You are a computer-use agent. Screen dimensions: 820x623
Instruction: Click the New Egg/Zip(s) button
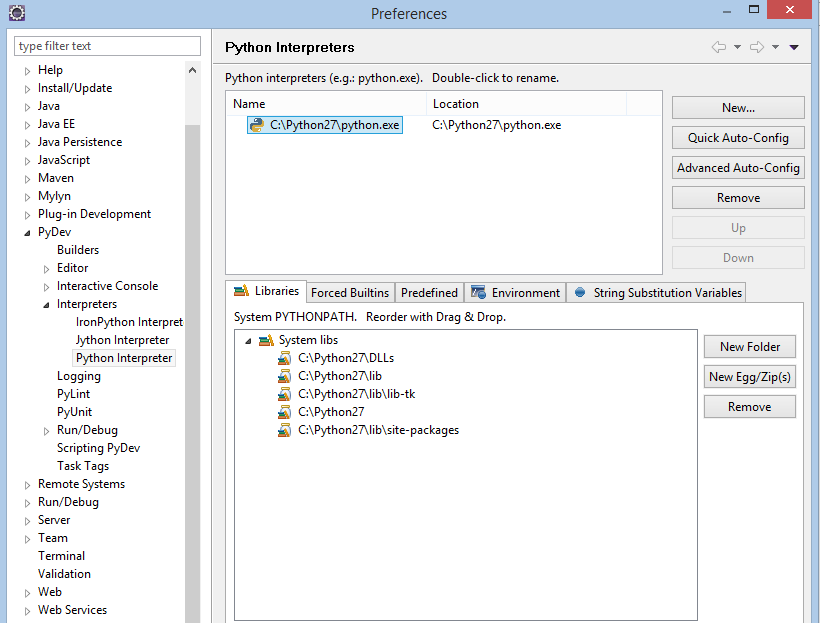(x=749, y=377)
